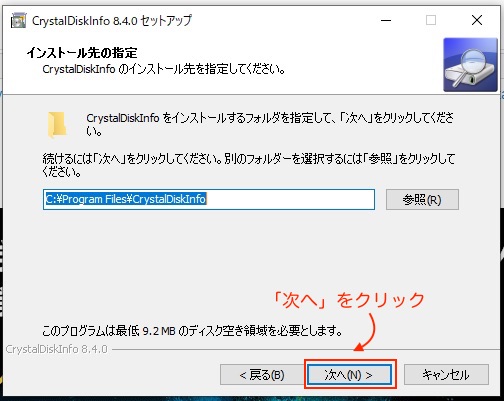The height and width of the screenshot is (401, 504).
Task: Click the grey CrystalDiskInfo 8.4.0 branding label
Action: coord(57,349)
